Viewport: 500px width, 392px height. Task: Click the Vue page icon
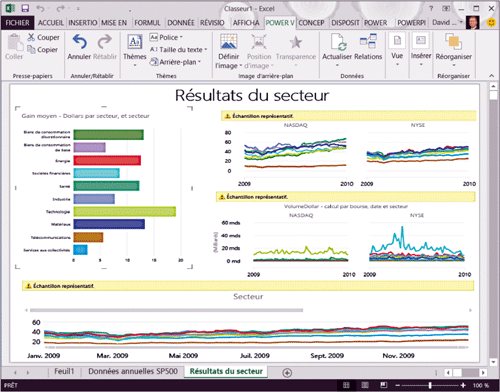397,41
